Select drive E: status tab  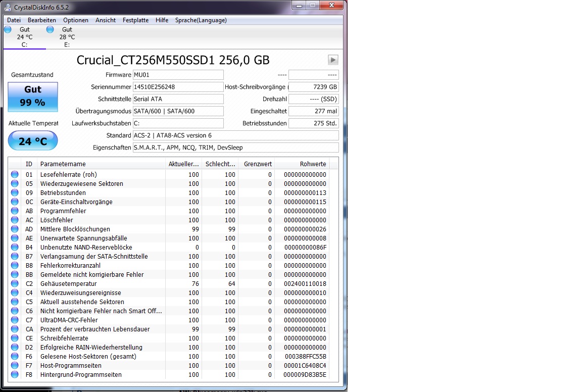tap(67, 37)
